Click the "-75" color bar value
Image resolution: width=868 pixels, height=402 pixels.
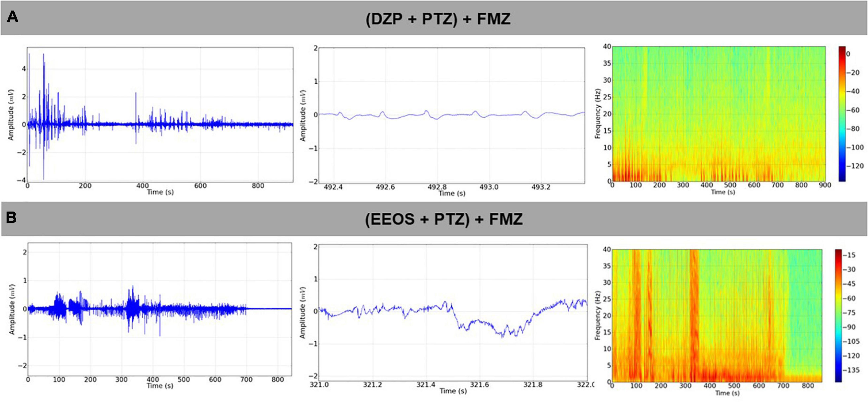[850, 313]
